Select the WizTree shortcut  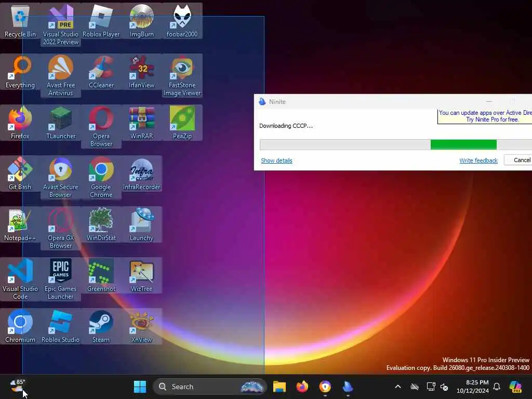click(x=141, y=275)
